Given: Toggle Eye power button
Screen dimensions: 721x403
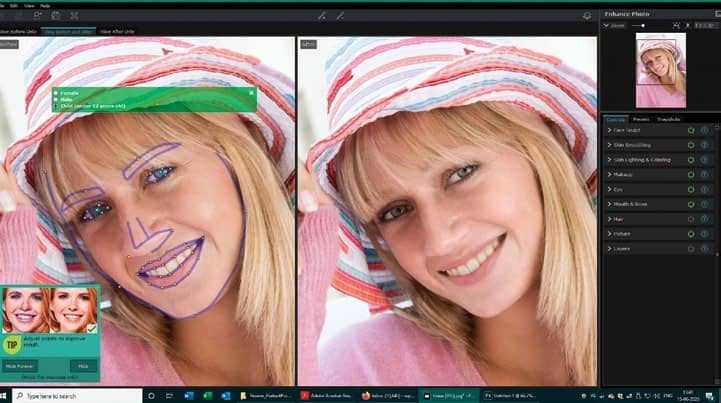Looking at the screenshot, I should click(x=691, y=189).
